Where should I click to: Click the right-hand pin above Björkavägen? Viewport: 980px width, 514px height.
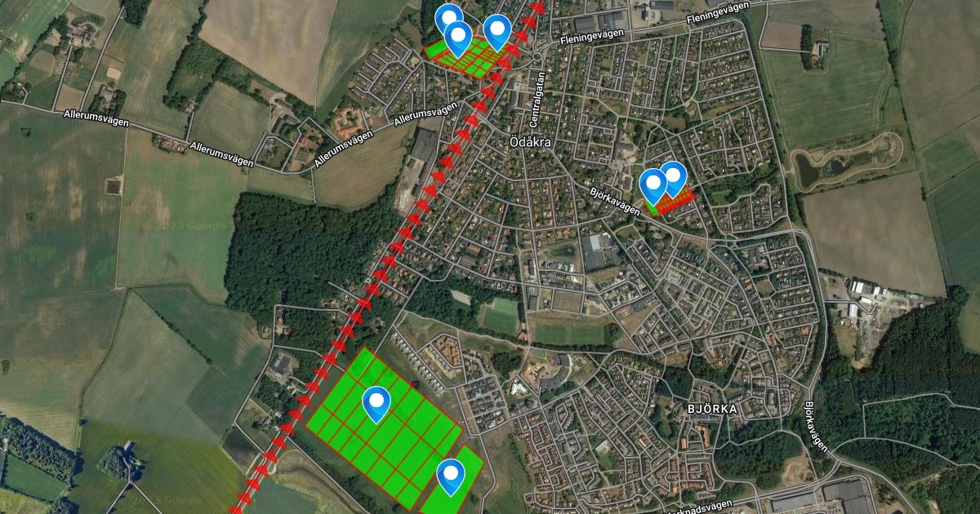pos(673,178)
